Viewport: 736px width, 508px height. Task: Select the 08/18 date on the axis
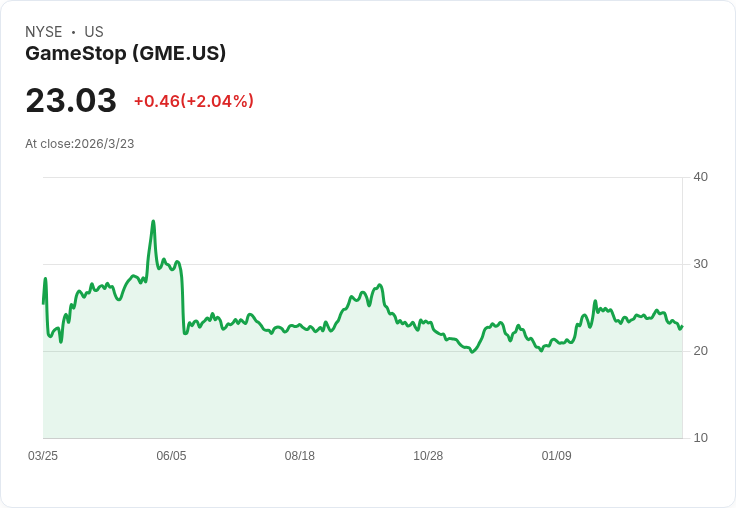[300, 456]
